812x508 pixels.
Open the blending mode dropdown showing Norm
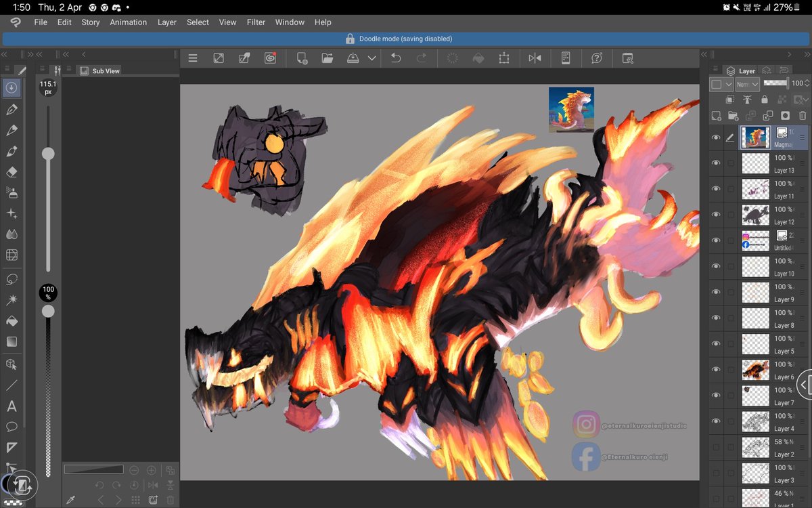[x=747, y=84]
